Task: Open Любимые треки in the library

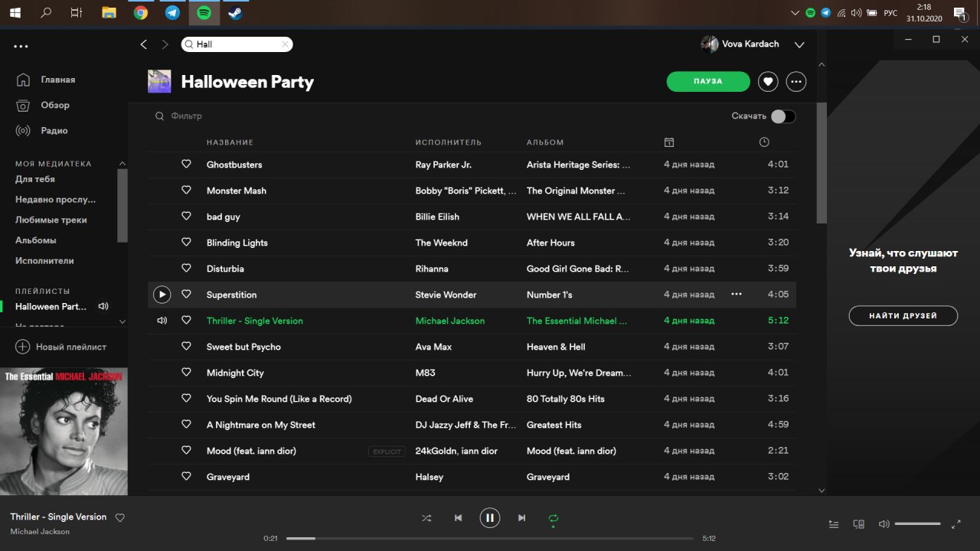Action: point(51,220)
